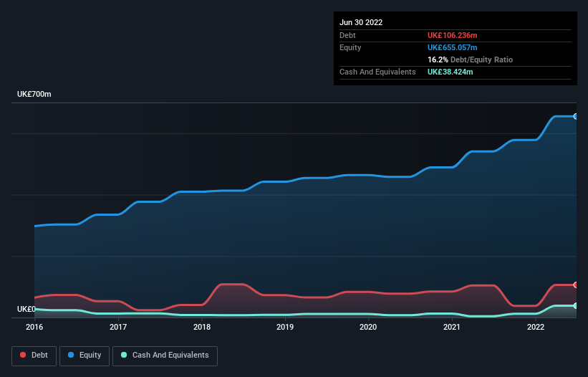
Task: Toggle the Debt legend button
Action: coord(34,355)
